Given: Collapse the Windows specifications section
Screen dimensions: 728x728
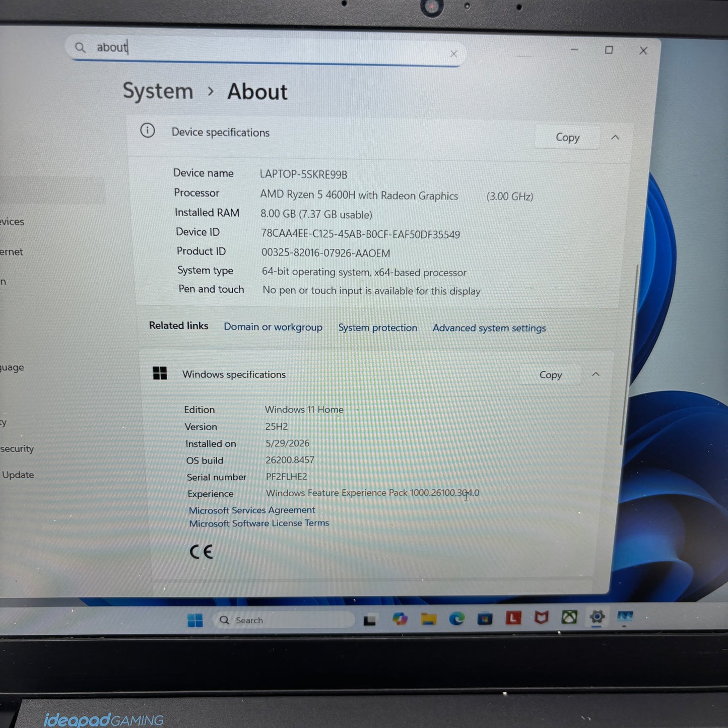Looking at the screenshot, I should pos(595,374).
